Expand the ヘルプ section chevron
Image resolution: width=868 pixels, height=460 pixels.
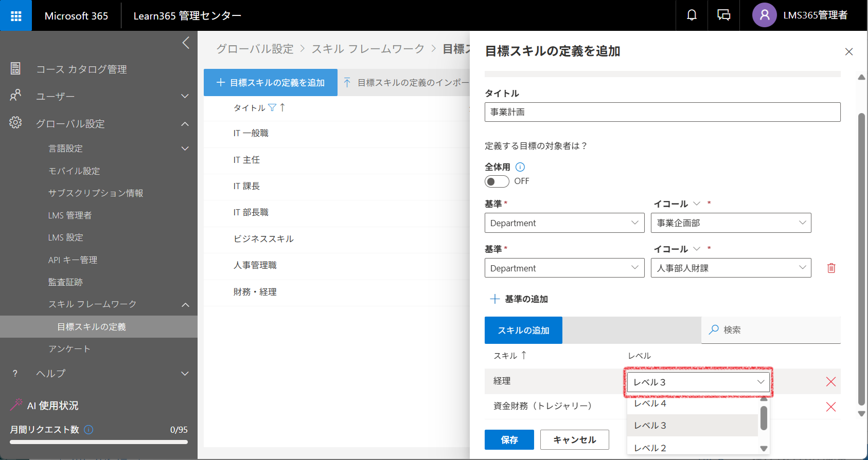[185, 374]
